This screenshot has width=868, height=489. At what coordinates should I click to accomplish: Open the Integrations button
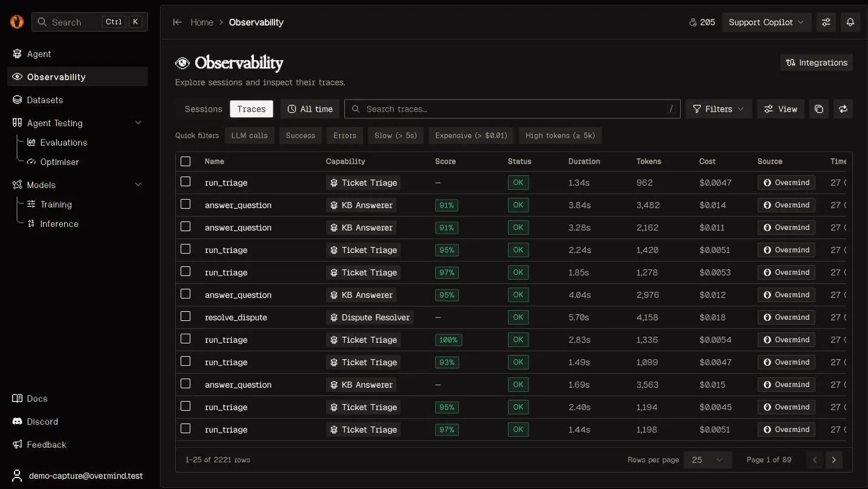[816, 62]
